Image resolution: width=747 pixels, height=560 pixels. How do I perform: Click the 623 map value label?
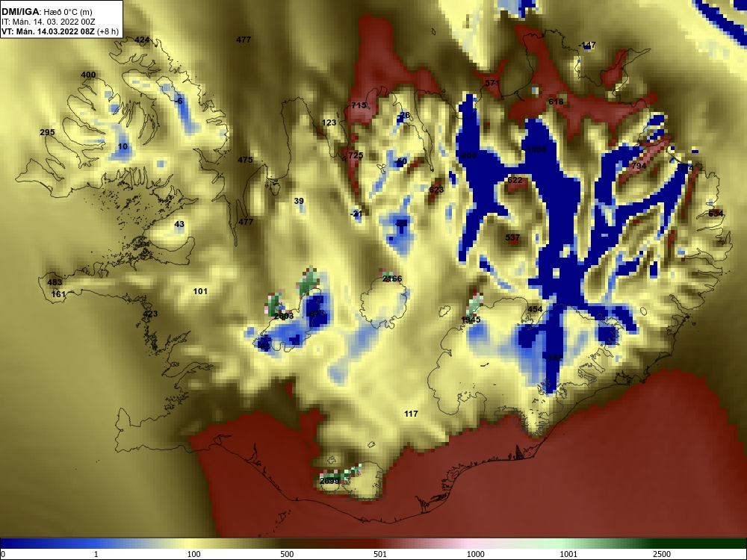(436, 190)
